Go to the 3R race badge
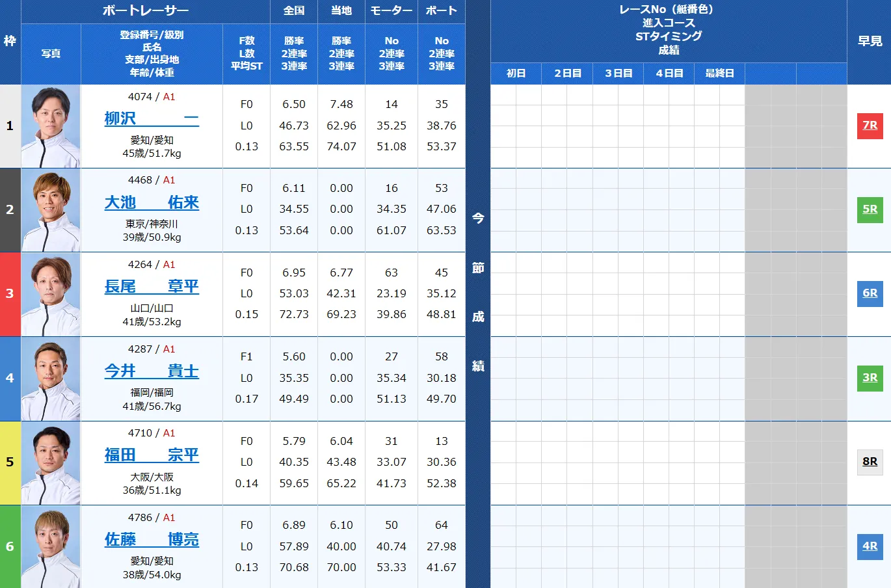The height and width of the screenshot is (588, 891). tap(870, 378)
